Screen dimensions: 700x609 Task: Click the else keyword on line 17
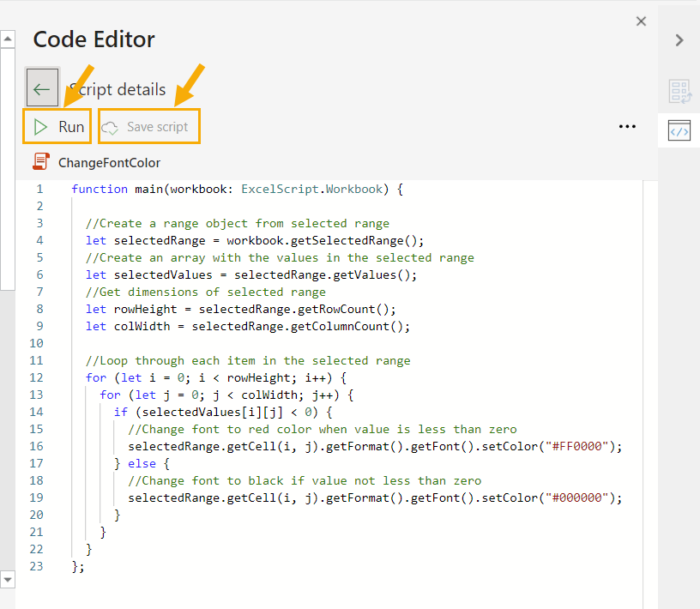pyautogui.click(x=142, y=463)
